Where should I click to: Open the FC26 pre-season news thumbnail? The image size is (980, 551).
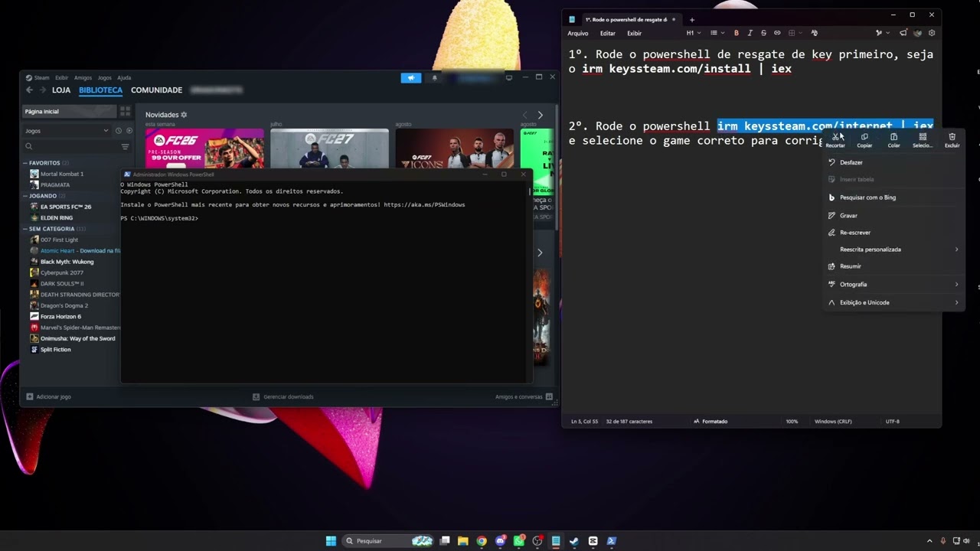coord(204,148)
